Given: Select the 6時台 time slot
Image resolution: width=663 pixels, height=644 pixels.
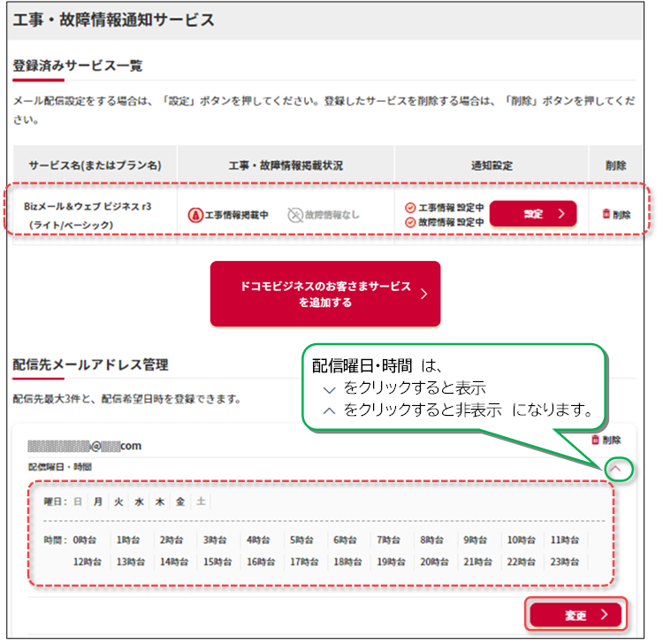Looking at the screenshot, I should [x=345, y=540].
